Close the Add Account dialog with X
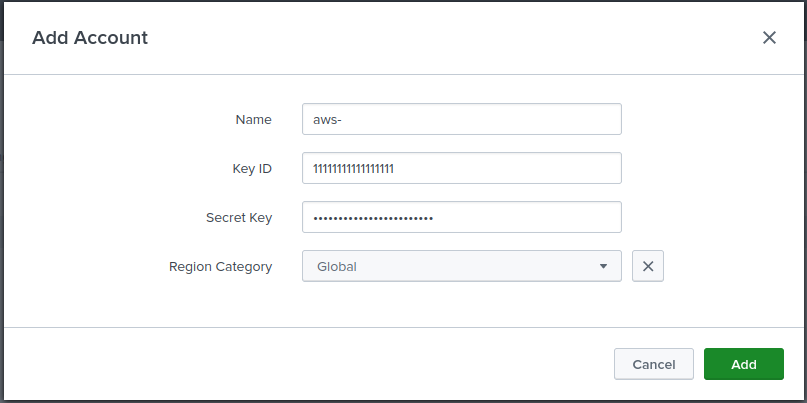 point(769,38)
